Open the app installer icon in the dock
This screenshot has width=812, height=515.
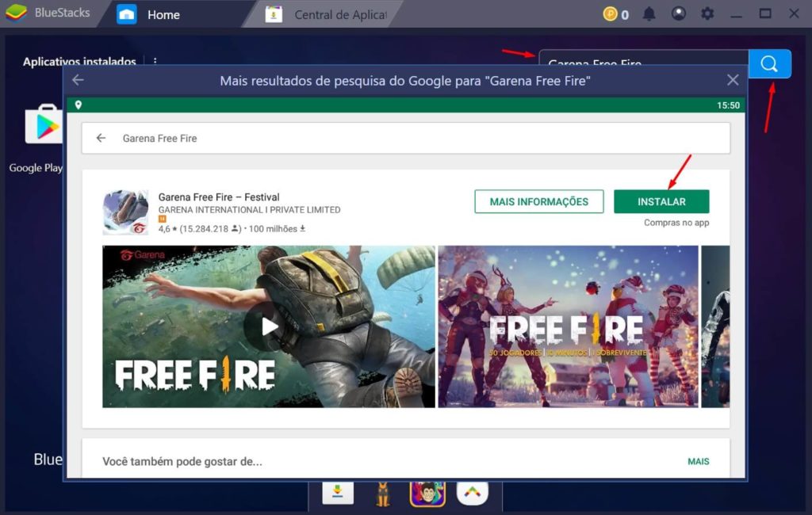[337, 491]
